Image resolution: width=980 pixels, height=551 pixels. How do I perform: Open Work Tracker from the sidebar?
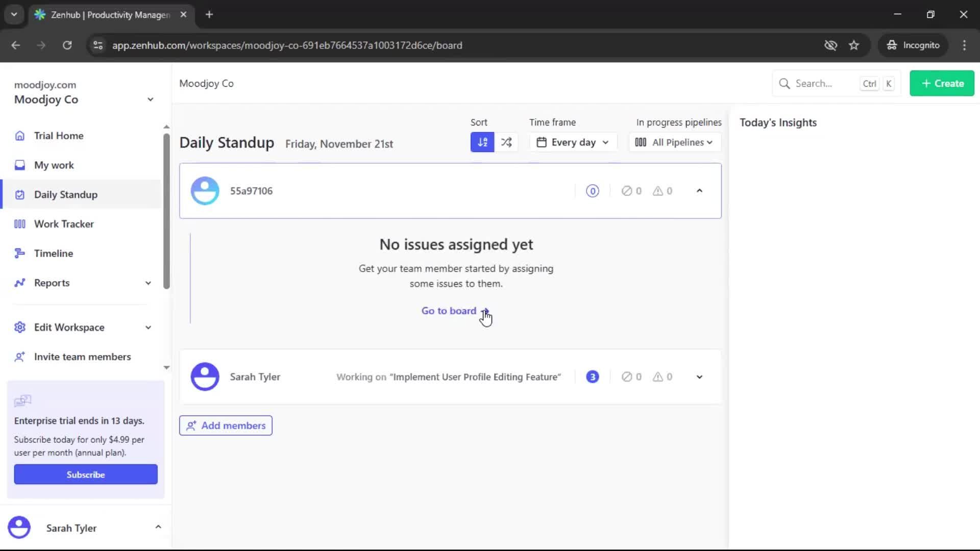click(63, 223)
